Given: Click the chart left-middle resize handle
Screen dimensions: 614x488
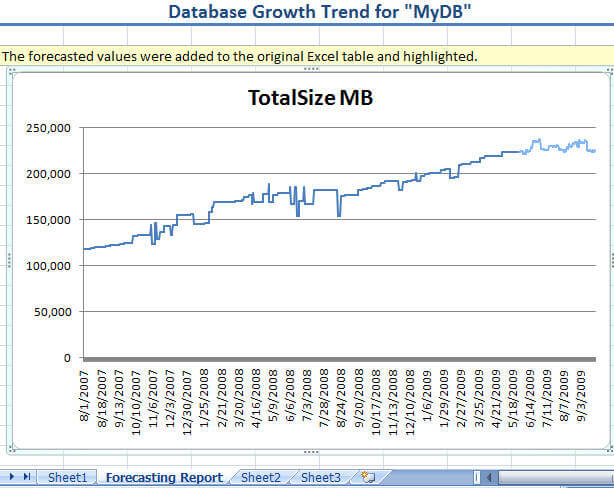Looking at the screenshot, I should pos(9,260).
